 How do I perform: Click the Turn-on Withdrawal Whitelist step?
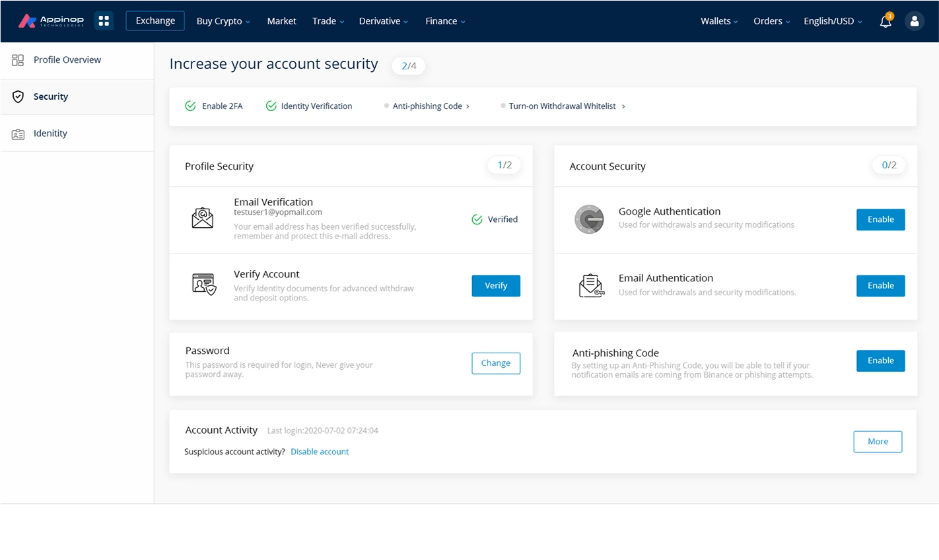tap(563, 106)
